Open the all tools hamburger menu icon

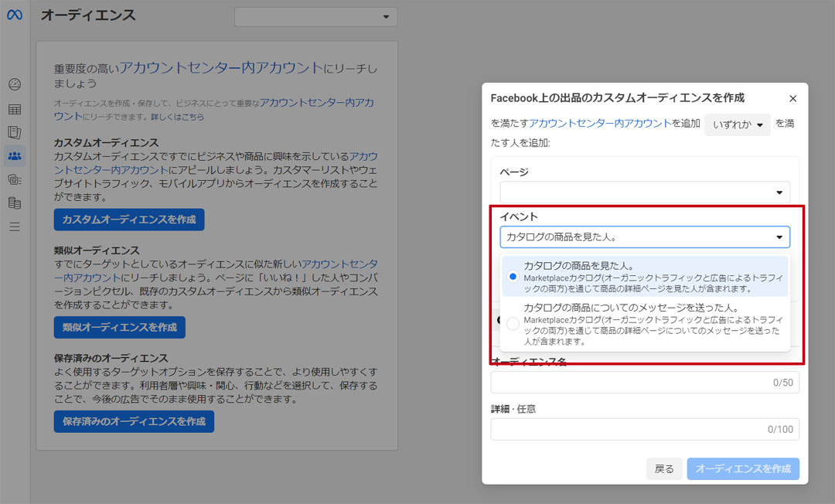(x=15, y=226)
